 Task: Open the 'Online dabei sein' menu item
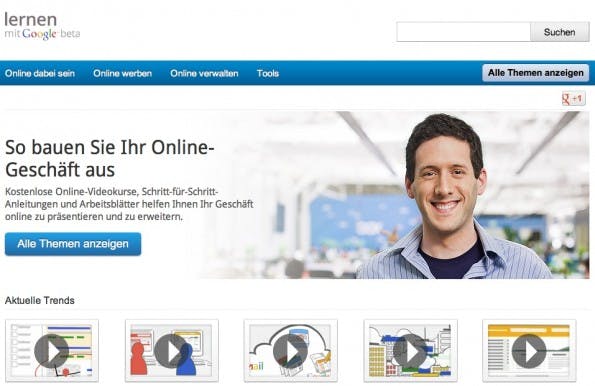(40, 73)
